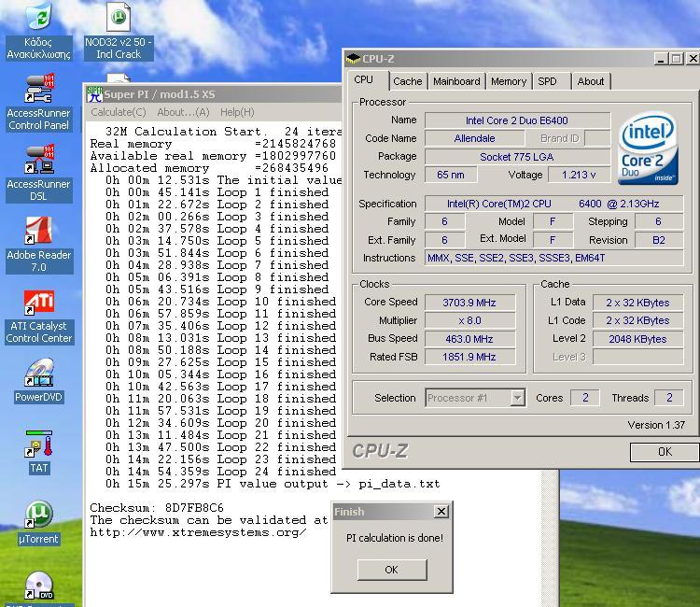Click the Cores count value
This screenshot has height=607, width=700.
point(585,398)
